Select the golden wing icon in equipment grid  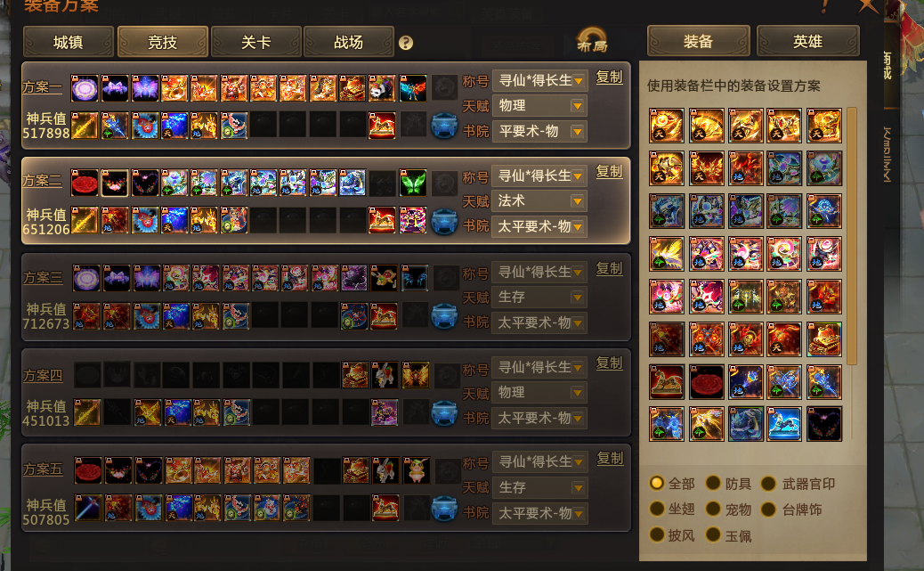(x=667, y=254)
